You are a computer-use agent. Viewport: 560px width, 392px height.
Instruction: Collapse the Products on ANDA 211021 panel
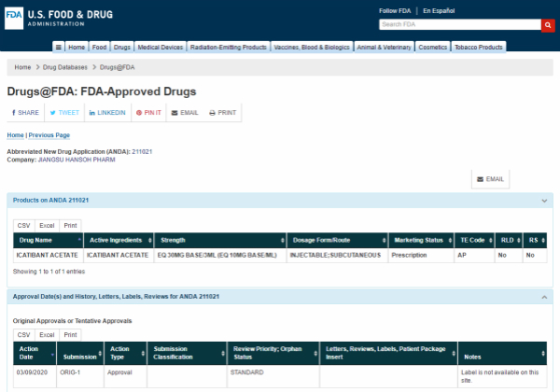point(544,201)
